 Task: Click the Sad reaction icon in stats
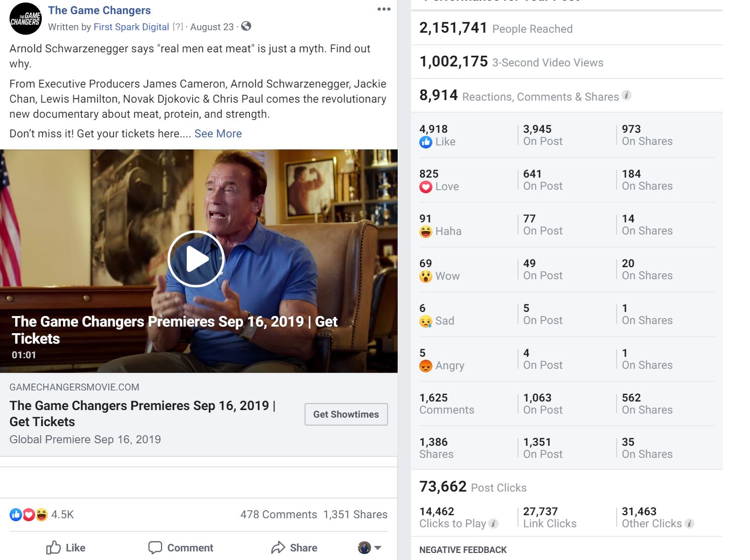click(426, 322)
